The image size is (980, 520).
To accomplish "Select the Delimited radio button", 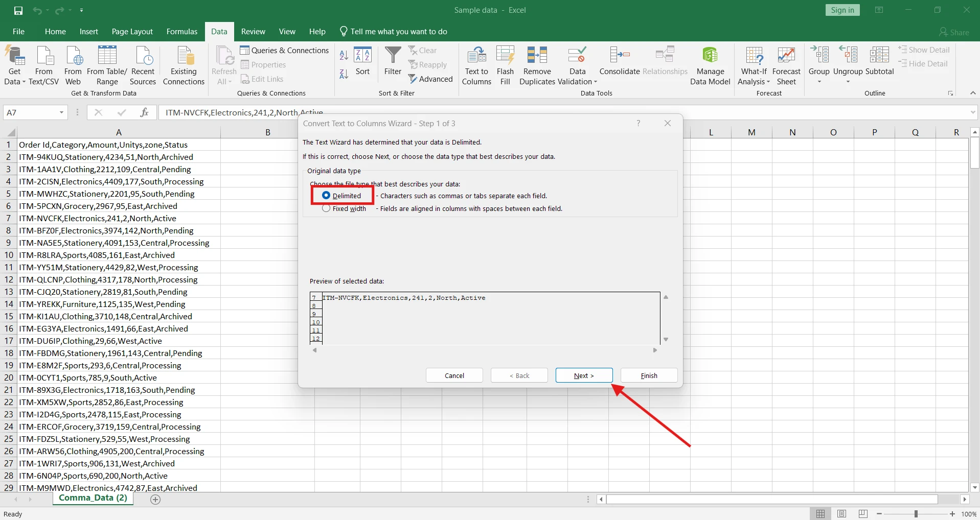I will pos(326,195).
